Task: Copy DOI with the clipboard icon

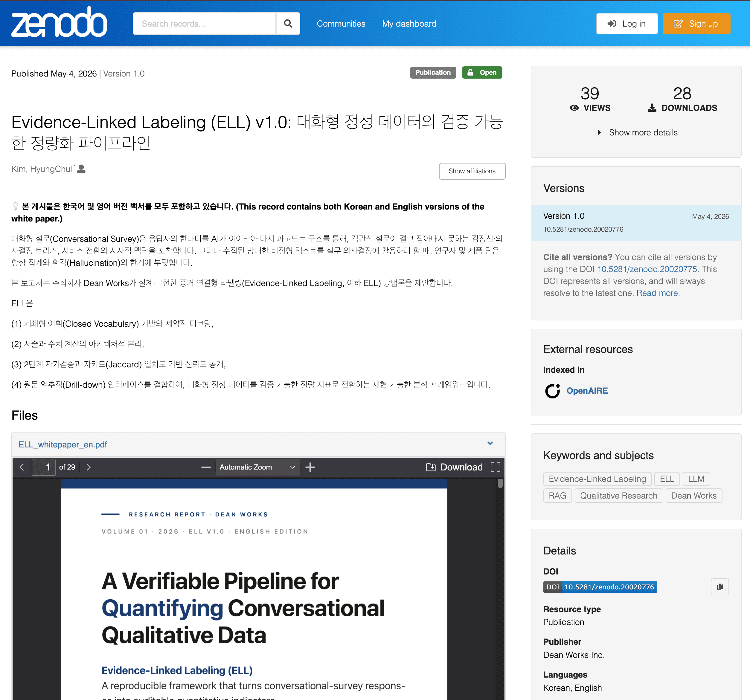Action: pos(720,587)
